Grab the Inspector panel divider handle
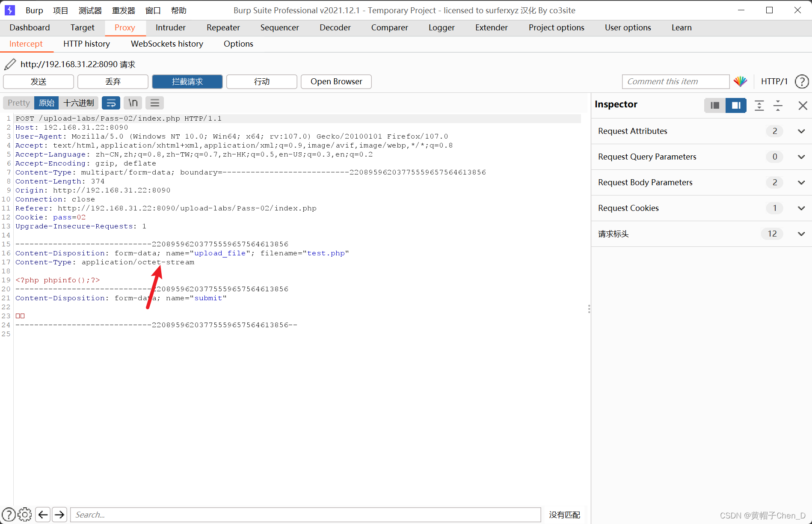Screen dimensions: 812x524 click(589, 308)
